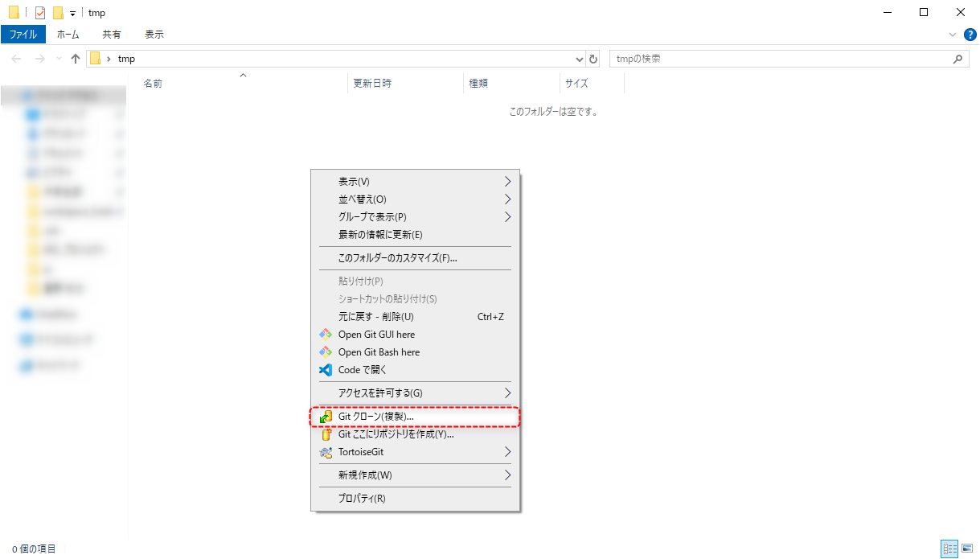
Task: Minimize the tmp window
Action: pyautogui.click(x=888, y=12)
